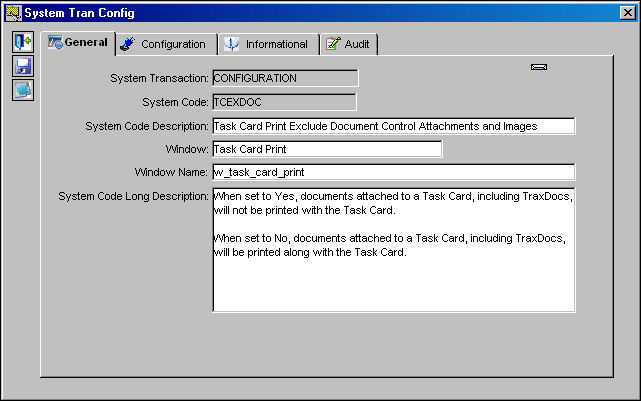Viewport: 641px width, 401px height.
Task: Click the floppy disk save icon
Action: [x=22, y=66]
